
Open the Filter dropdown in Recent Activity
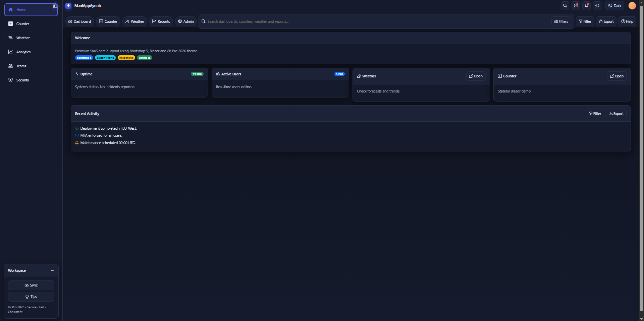click(x=595, y=114)
